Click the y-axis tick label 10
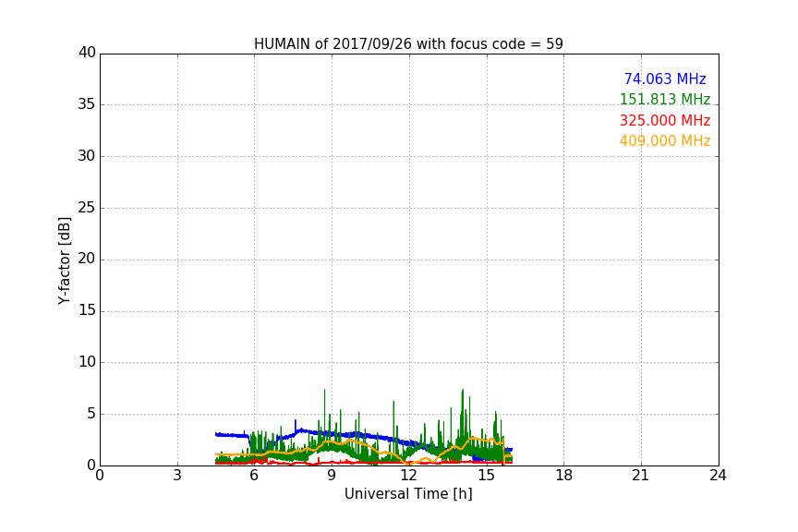The width and height of the screenshot is (798, 532). coord(87,362)
